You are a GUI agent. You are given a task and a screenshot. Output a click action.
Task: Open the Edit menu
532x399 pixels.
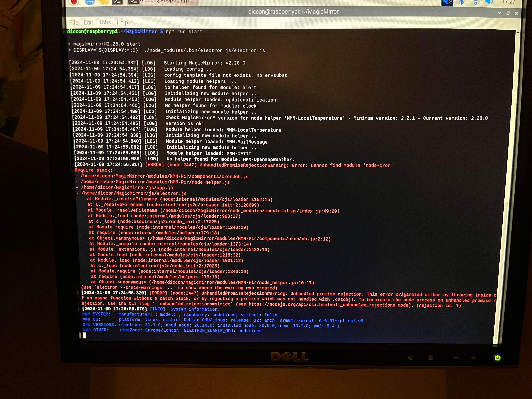tap(88, 22)
